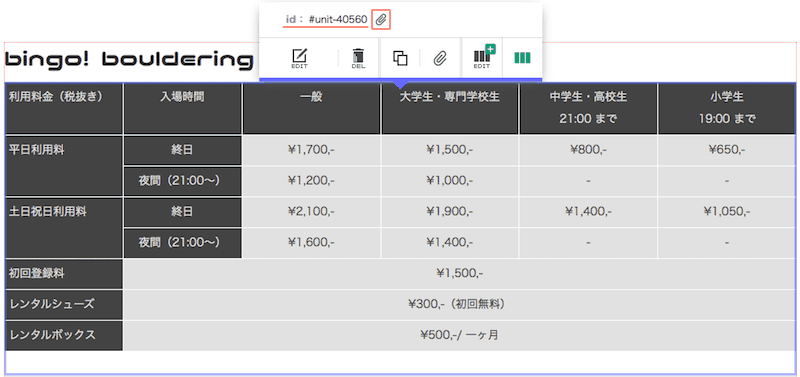Open the unit EDIT pencil icon
Viewport: 800px width, 377px height.
[299, 58]
